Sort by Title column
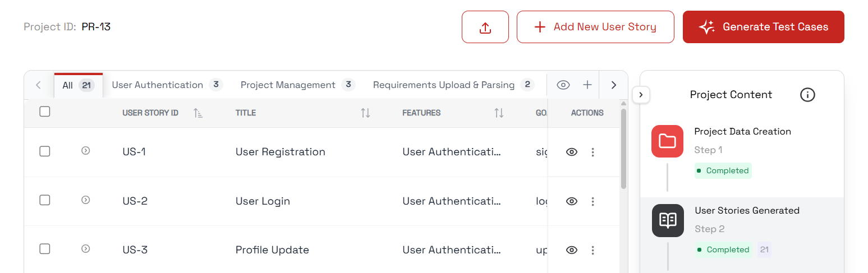 click(x=365, y=113)
